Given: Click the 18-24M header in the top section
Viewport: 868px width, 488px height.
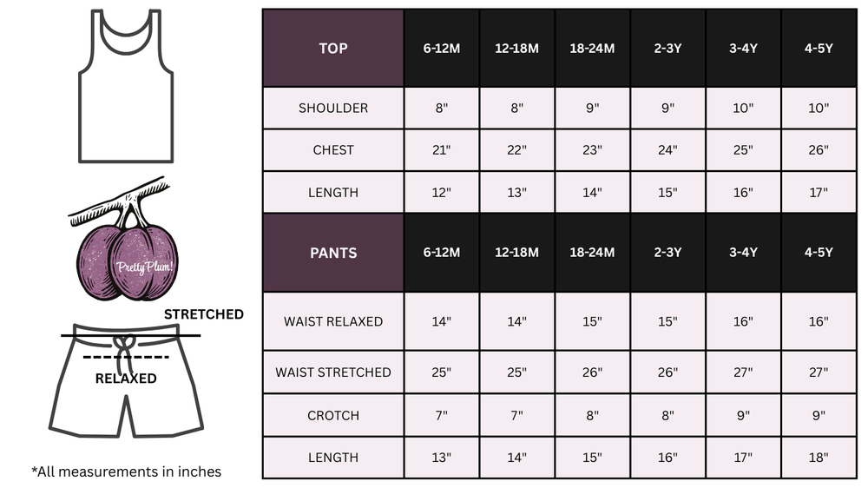Looking at the screenshot, I should (x=592, y=49).
